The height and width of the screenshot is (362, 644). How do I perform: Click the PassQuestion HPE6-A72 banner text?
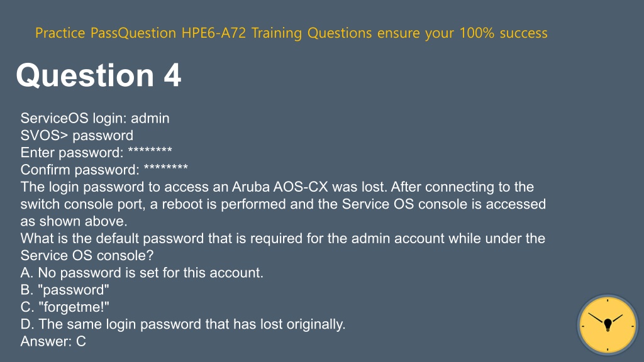(x=291, y=33)
